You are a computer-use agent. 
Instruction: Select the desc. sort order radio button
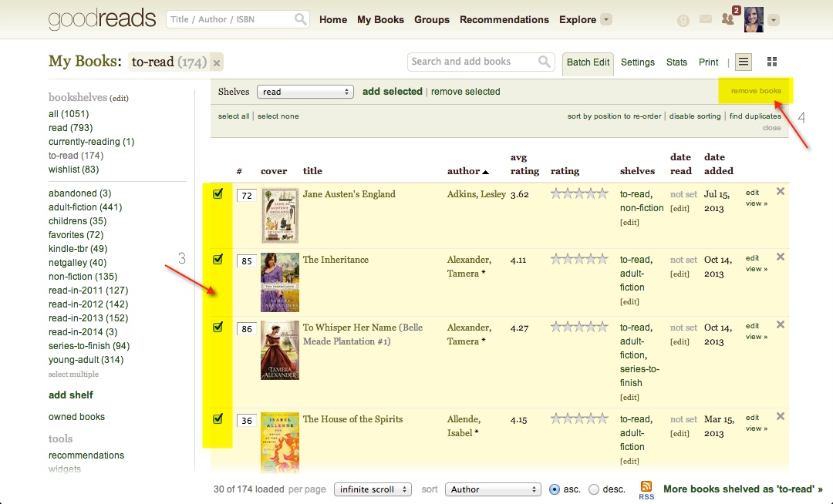click(x=594, y=489)
